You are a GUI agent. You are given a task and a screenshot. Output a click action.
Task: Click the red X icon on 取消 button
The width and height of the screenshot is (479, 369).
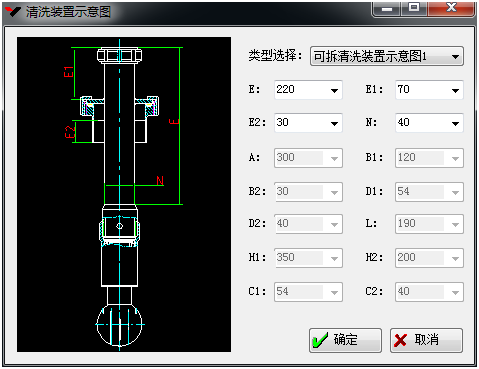tap(400, 340)
